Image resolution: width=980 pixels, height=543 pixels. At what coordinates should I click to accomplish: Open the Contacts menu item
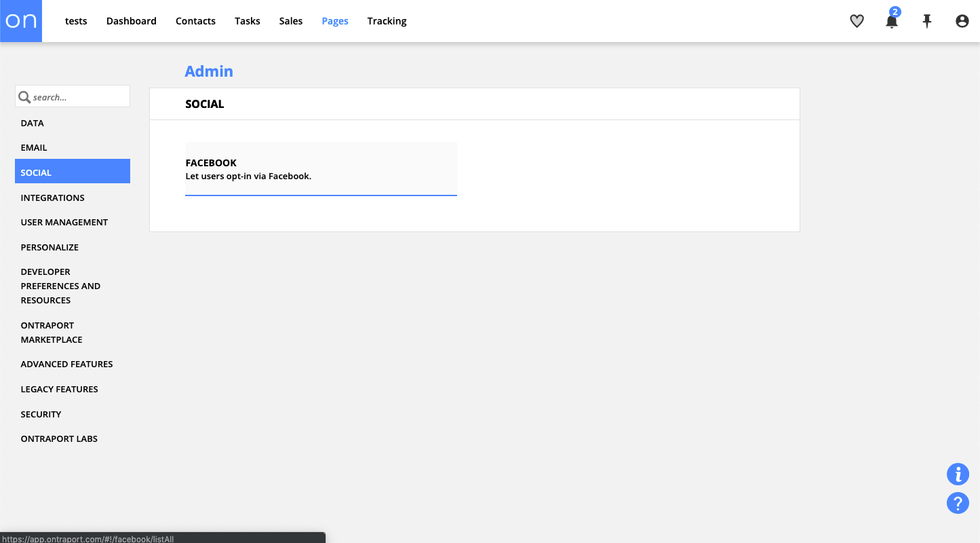[195, 21]
